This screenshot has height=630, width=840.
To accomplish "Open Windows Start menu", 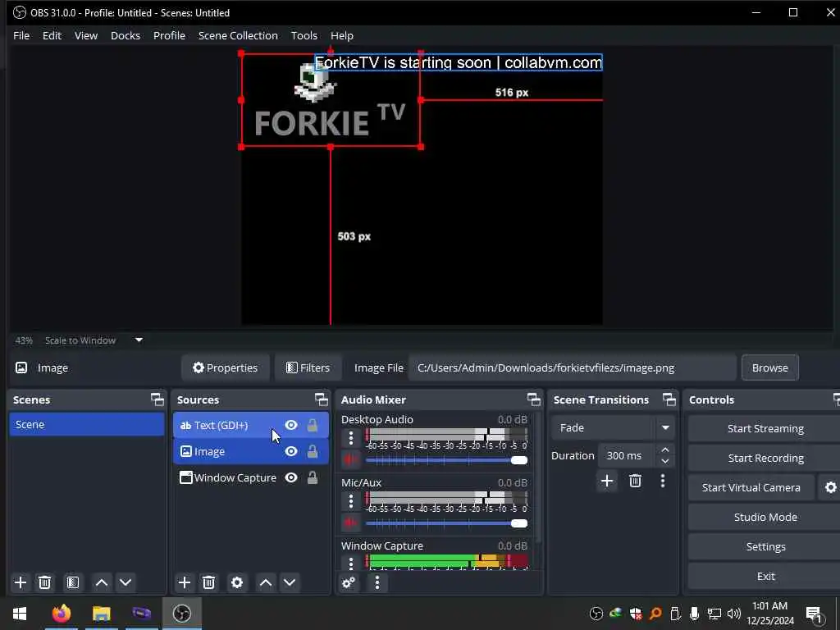I will (x=20, y=613).
